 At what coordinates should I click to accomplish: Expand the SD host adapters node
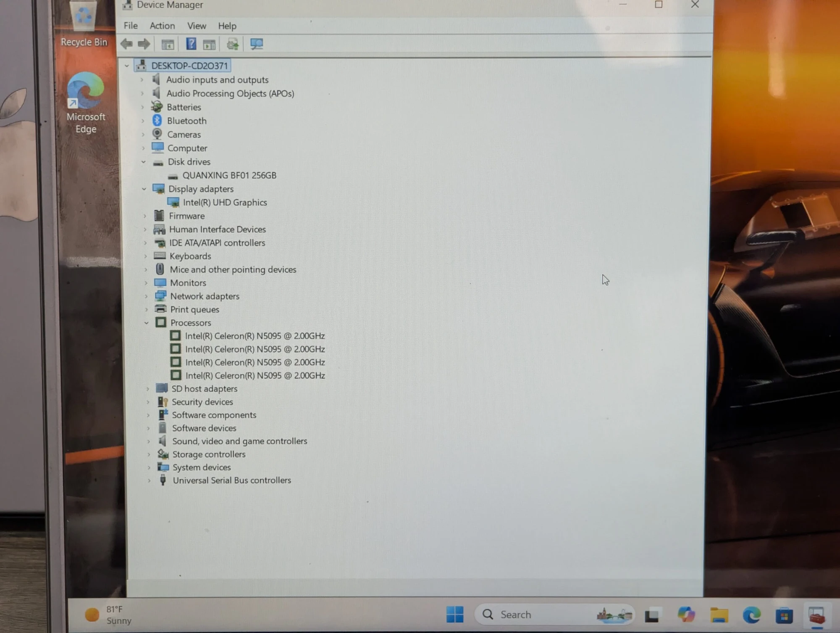(147, 389)
